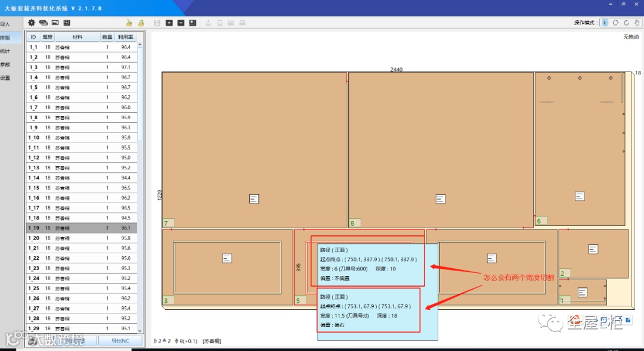Select board row 1_10
This screenshot has height=351, width=644.
pos(81,138)
